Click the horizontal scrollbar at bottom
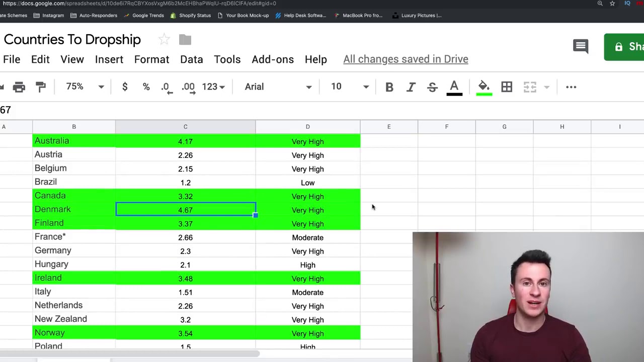 pyautogui.click(x=130, y=354)
